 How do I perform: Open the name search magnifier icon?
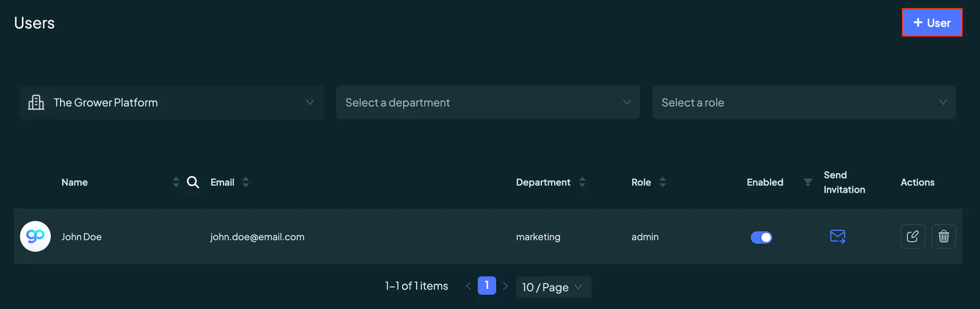coord(193,182)
